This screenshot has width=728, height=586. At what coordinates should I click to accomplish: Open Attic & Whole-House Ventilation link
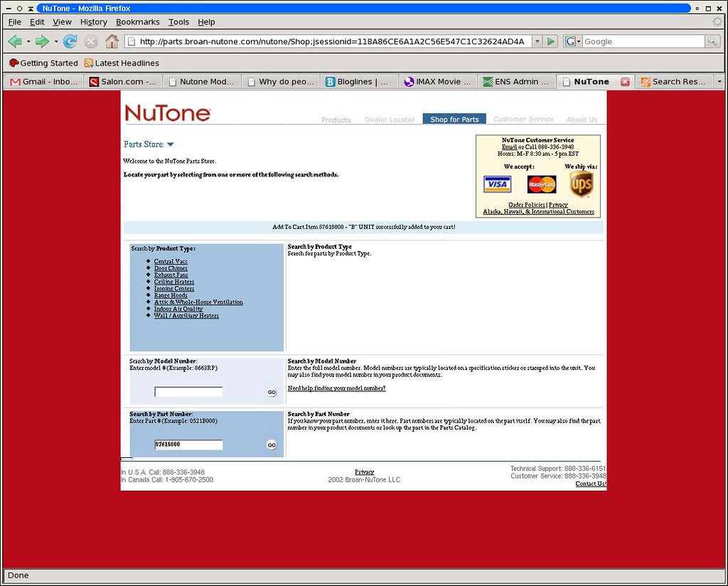(x=198, y=302)
